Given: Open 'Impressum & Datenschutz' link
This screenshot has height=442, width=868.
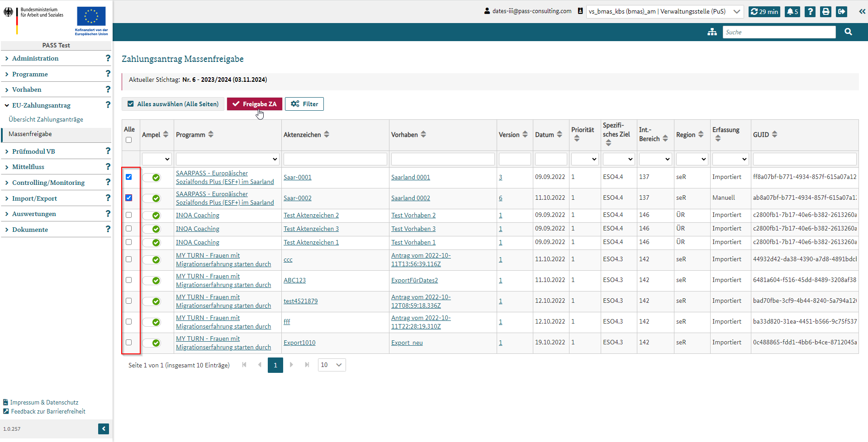Looking at the screenshot, I should point(44,402).
